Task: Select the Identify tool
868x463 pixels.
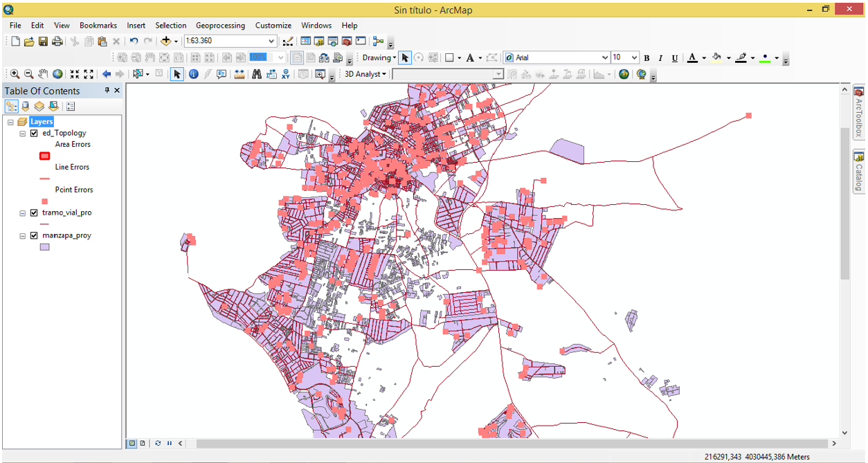Action: pyautogui.click(x=193, y=74)
